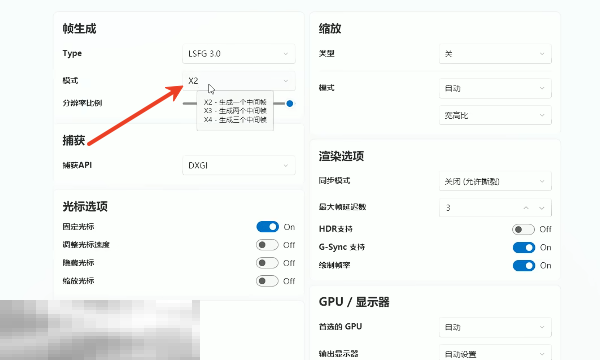600x360 pixels.
Task: Click the 光标选项 section heading
Action: pos(85,207)
